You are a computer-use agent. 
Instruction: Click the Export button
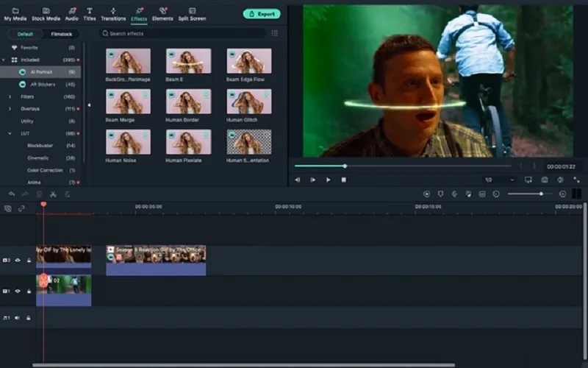(262, 13)
